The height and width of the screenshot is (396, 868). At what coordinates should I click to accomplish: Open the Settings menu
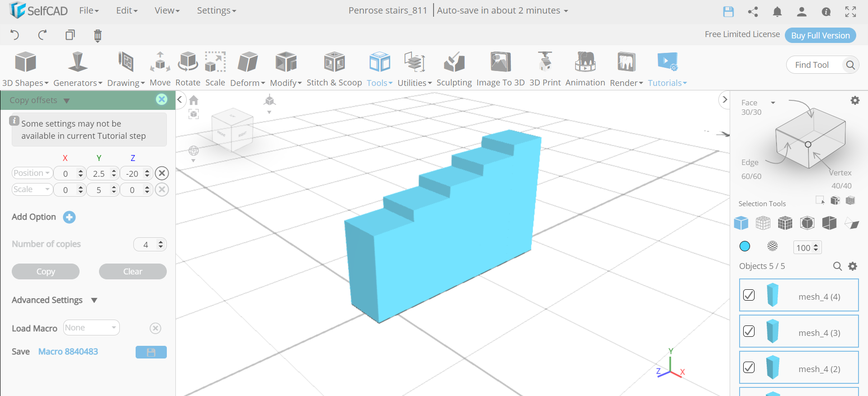coord(216,10)
